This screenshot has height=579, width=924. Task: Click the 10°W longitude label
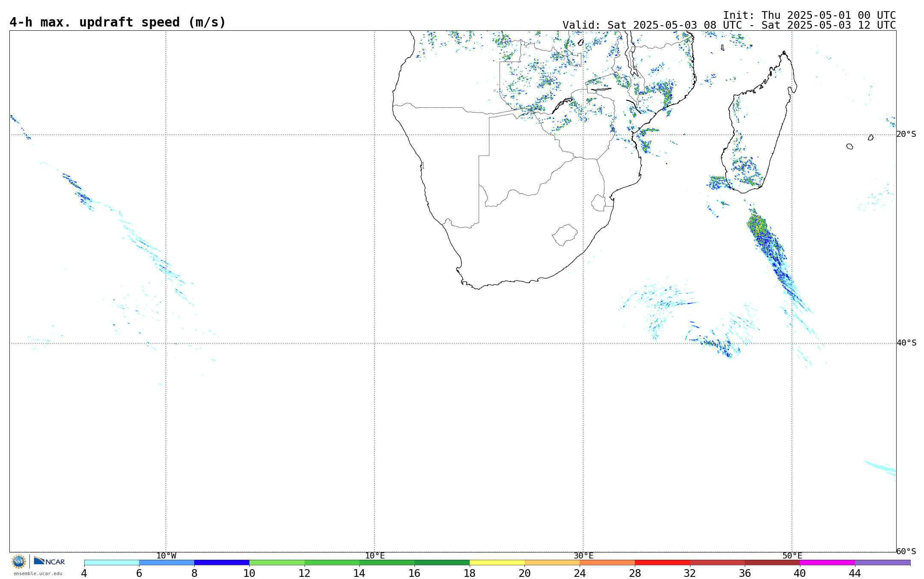pyautogui.click(x=166, y=556)
